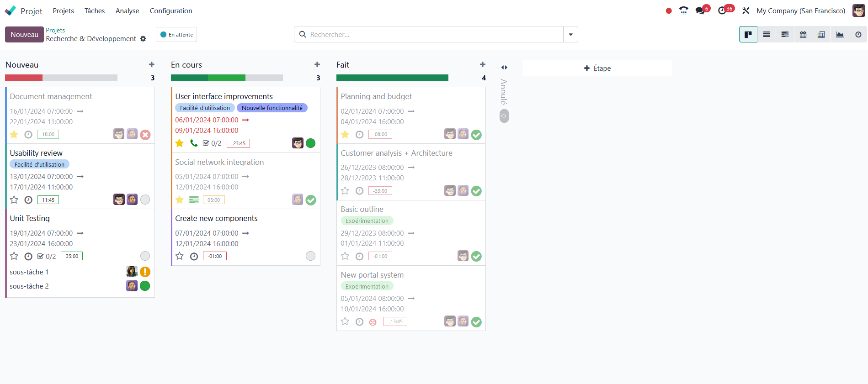Click the Projet app logo

pos(10,11)
